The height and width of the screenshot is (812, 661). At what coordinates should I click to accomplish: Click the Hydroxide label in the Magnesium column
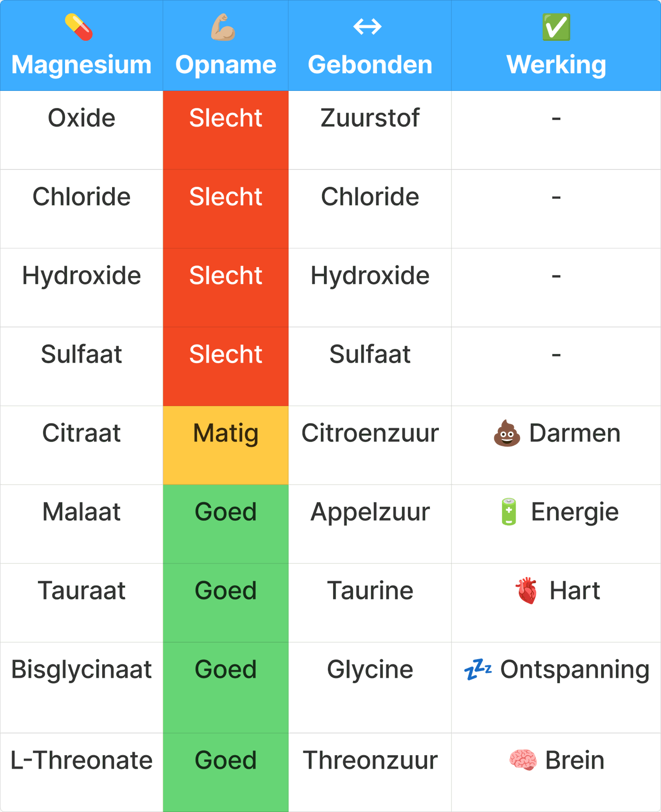(x=82, y=276)
